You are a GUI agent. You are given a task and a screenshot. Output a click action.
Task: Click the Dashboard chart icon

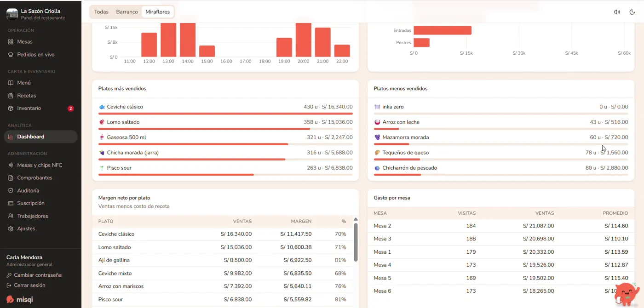click(11, 137)
